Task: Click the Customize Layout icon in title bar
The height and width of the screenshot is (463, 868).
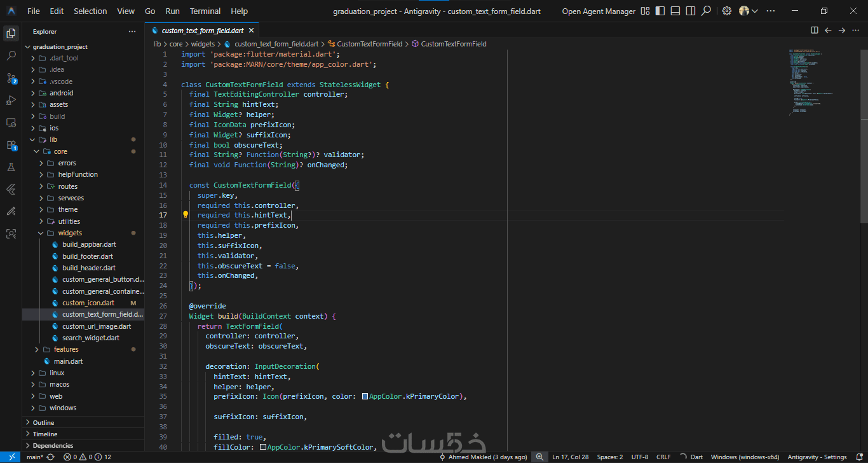Action: 646,11
